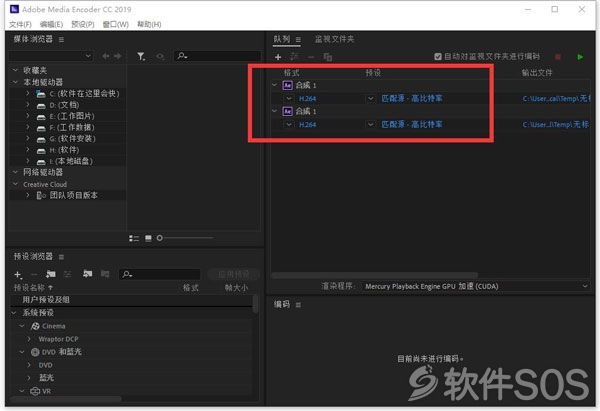The width and height of the screenshot is (600, 411).
Task: Click the 团队项目版本 team project icon
Action: click(x=41, y=196)
